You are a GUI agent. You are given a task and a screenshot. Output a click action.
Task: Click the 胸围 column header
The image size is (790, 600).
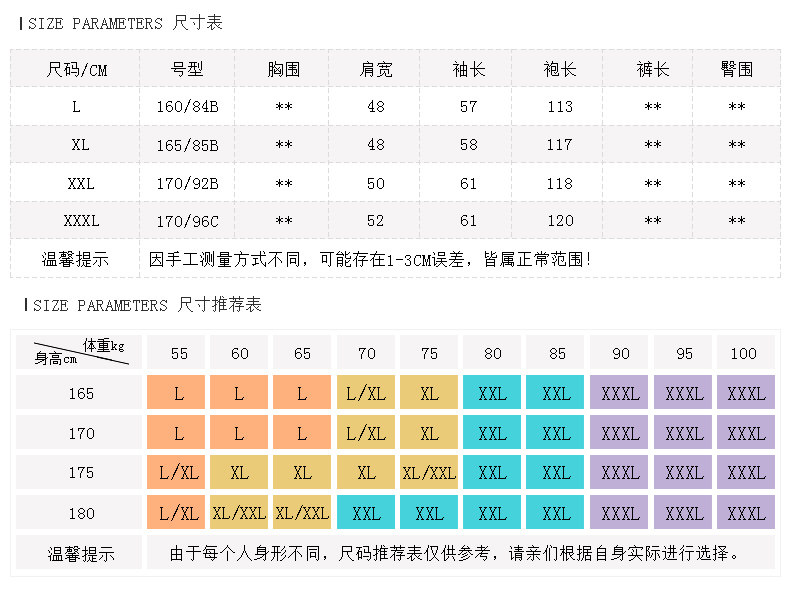[x=284, y=69]
